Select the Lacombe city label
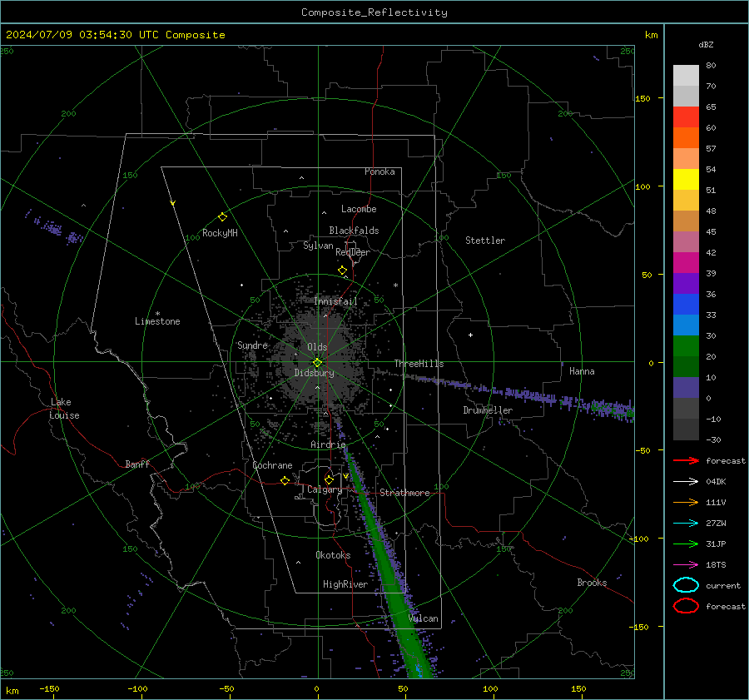Image resolution: width=749 pixels, height=700 pixels. (359, 209)
